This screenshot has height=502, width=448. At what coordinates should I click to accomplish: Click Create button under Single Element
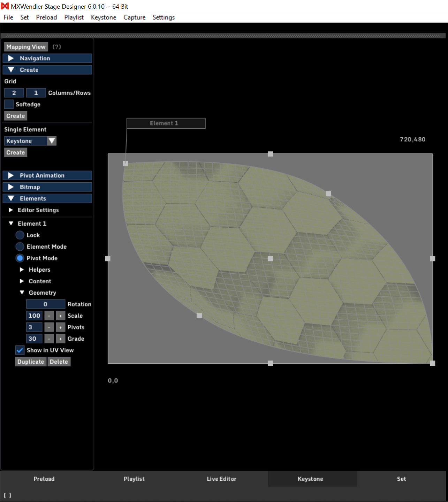[x=16, y=152]
